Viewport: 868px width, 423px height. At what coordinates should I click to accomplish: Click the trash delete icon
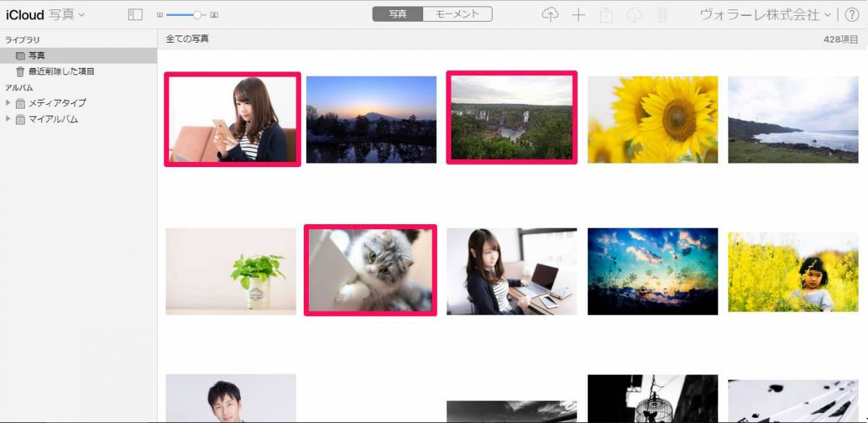[662, 15]
